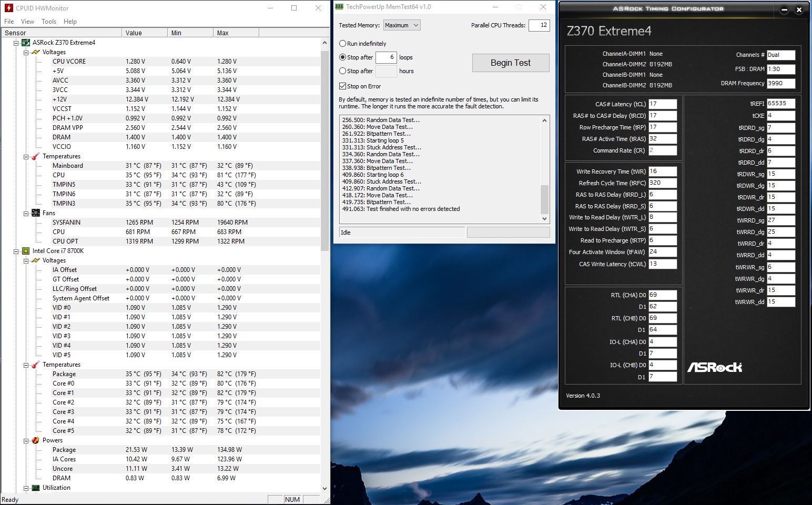Click the motherboard Voltages icon
Screen dimensions: 812x505
(x=36, y=52)
